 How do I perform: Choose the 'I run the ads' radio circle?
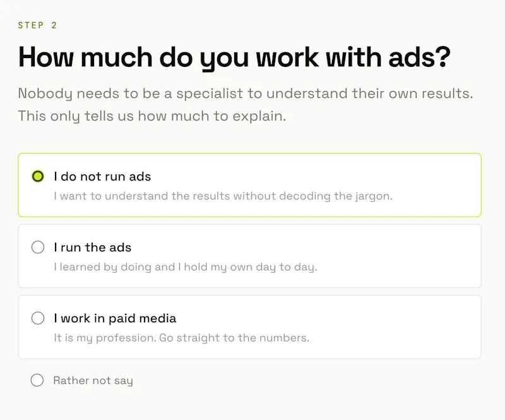(x=38, y=247)
